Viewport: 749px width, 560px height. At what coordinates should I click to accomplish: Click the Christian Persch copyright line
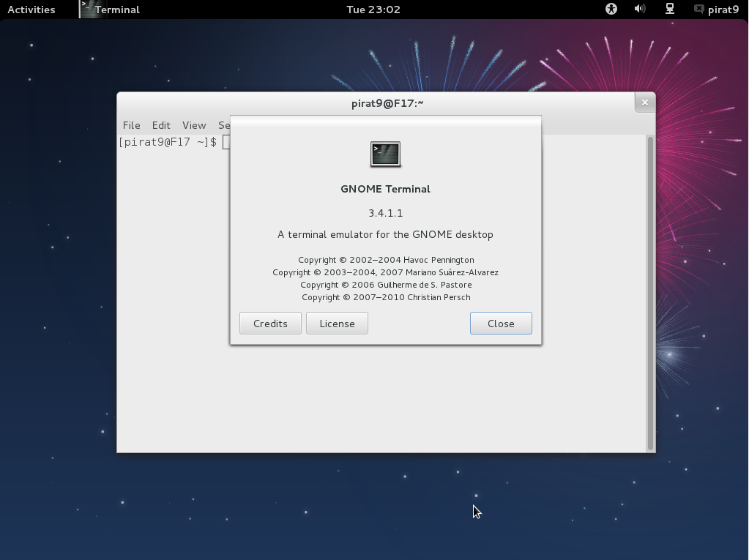click(386, 297)
